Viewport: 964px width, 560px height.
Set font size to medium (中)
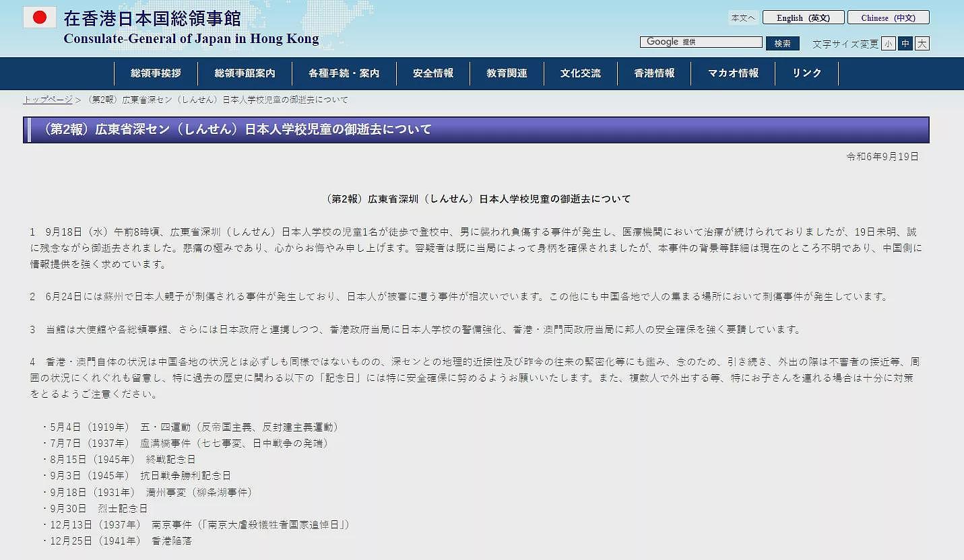click(905, 44)
